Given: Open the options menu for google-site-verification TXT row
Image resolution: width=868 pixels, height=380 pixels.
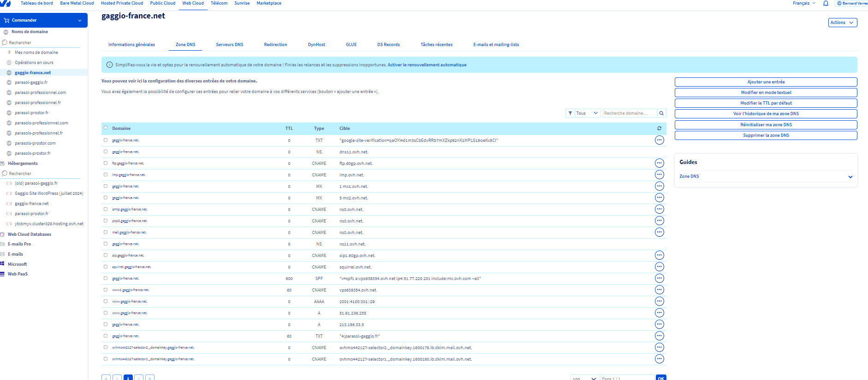Looking at the screenshot, I should (659, 140).
